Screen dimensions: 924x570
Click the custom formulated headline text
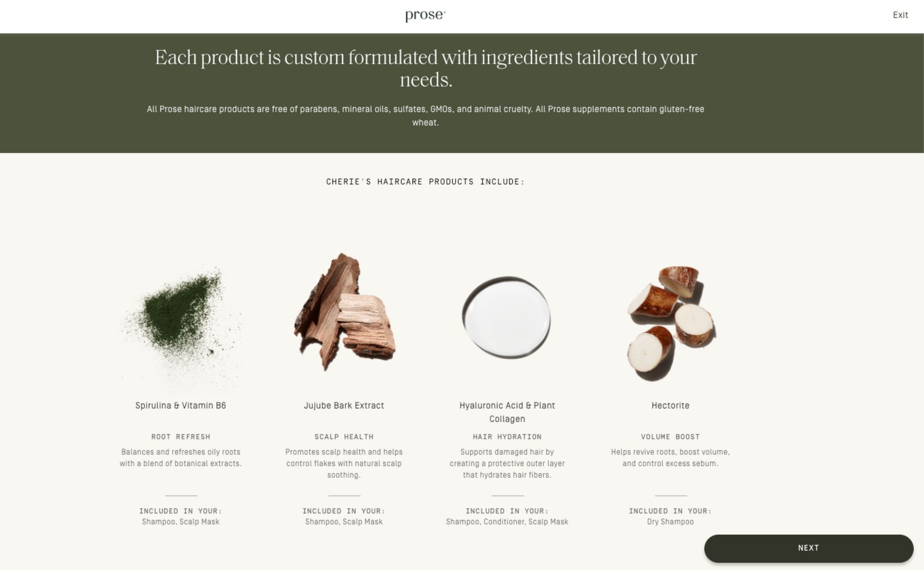coord(426,68)
